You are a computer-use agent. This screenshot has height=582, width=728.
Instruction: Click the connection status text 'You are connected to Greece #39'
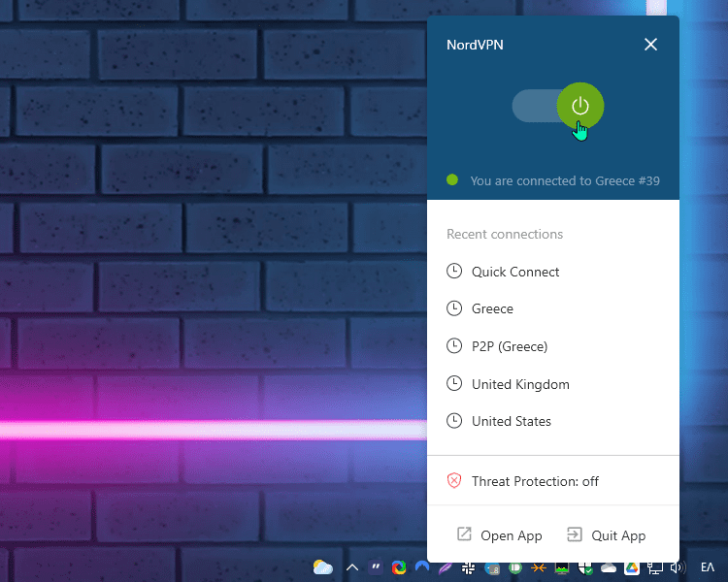pos(565,180)
